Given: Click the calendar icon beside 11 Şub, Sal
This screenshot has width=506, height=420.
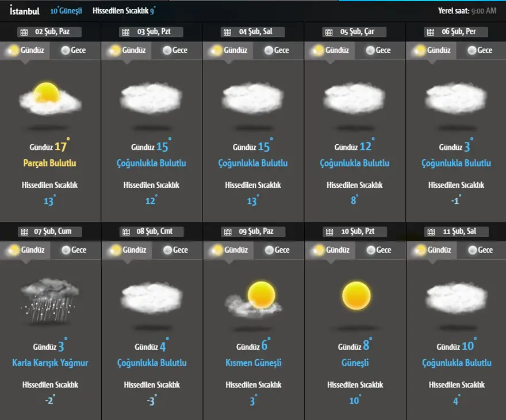Looking at the screenshot, I should [x=430, y=232].
